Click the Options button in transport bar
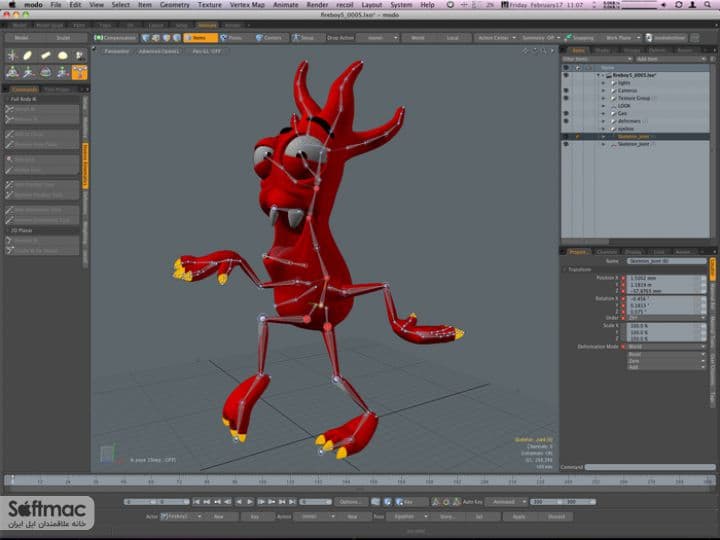The width and height of the screenshot is (720, 540). click(351, 502)
